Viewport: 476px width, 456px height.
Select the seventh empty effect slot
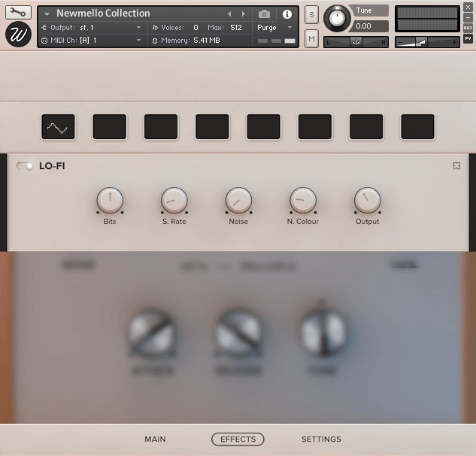366,127
